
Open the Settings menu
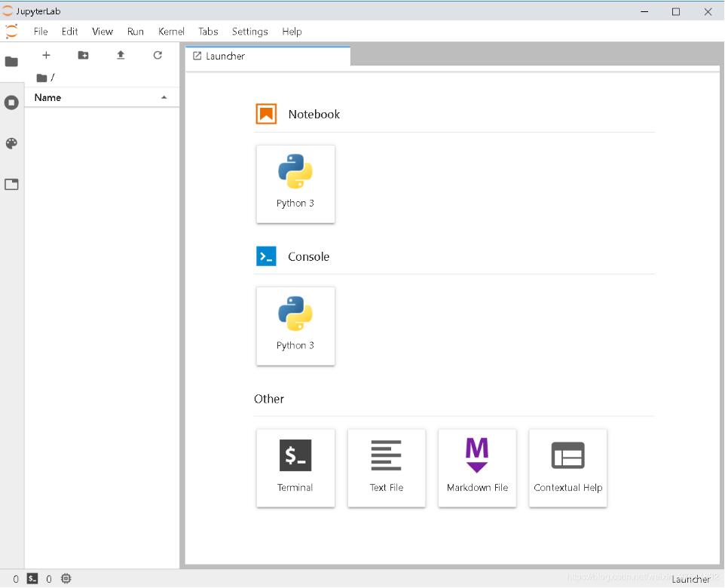tap(249, 32)
